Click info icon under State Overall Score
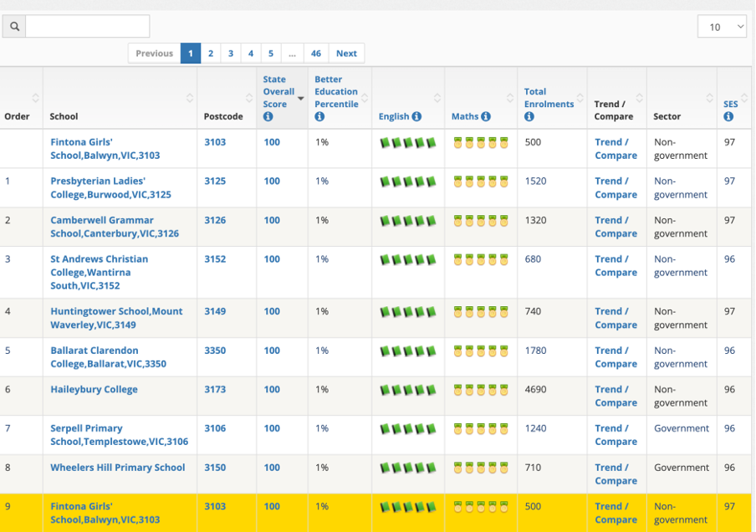Image resolution: width=756 pixels, height=532 pixels. tap(268, 117)
